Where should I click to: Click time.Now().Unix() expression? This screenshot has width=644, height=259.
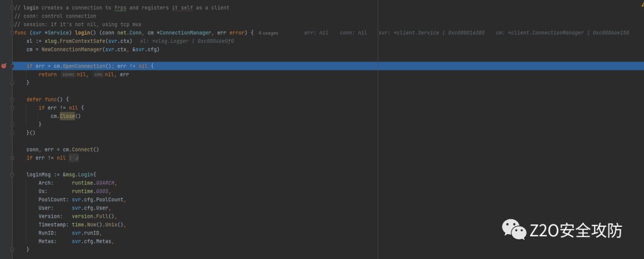coord(98,224)
